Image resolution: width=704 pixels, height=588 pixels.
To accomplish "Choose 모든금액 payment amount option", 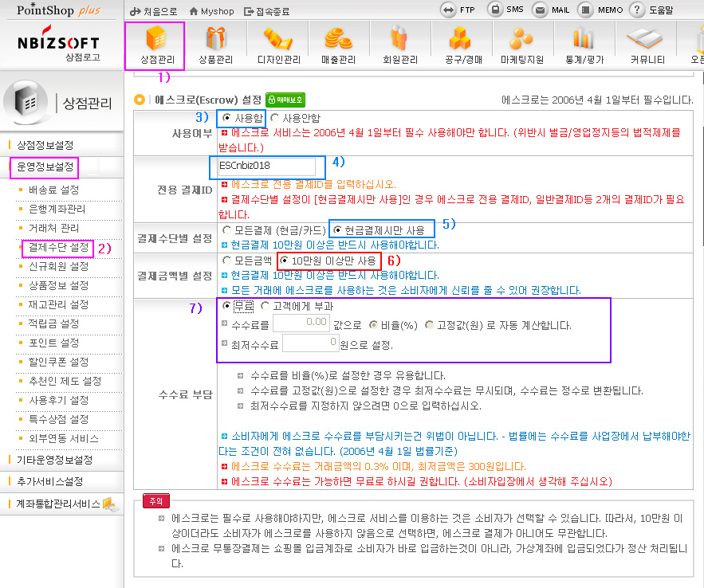I will [228, 261].
